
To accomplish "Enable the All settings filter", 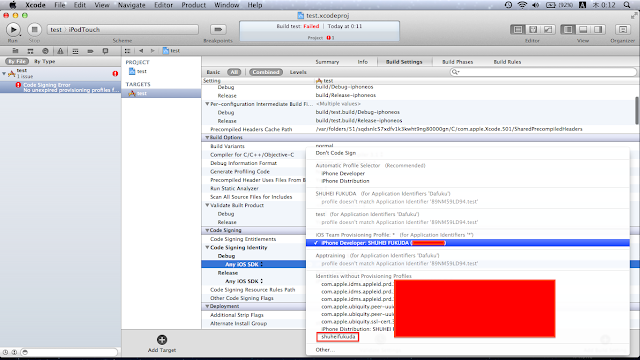I will click(234, 72).
